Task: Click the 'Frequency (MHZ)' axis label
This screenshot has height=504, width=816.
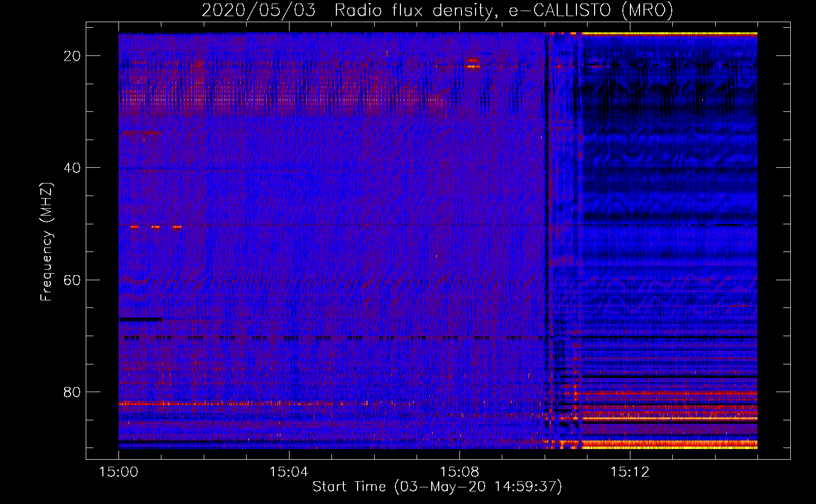Action: point(46,242)
